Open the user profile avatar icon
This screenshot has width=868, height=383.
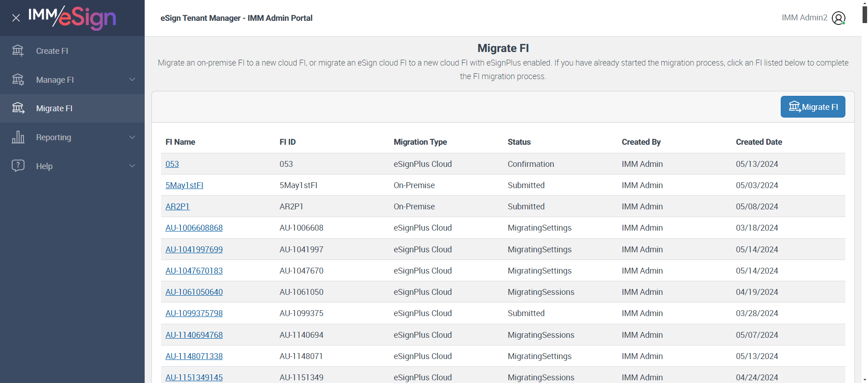[x=839, y=18]
